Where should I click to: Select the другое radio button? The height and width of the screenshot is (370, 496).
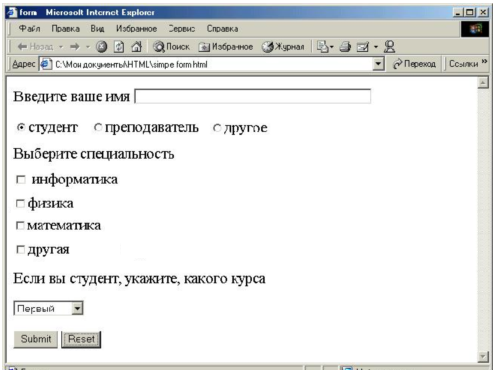217,128
